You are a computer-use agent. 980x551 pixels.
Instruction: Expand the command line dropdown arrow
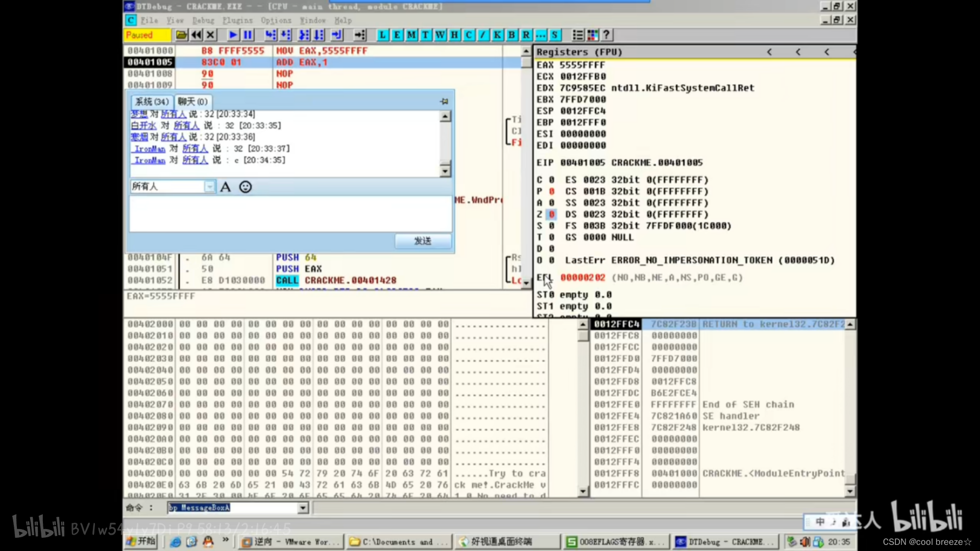[x=303, y=508]
